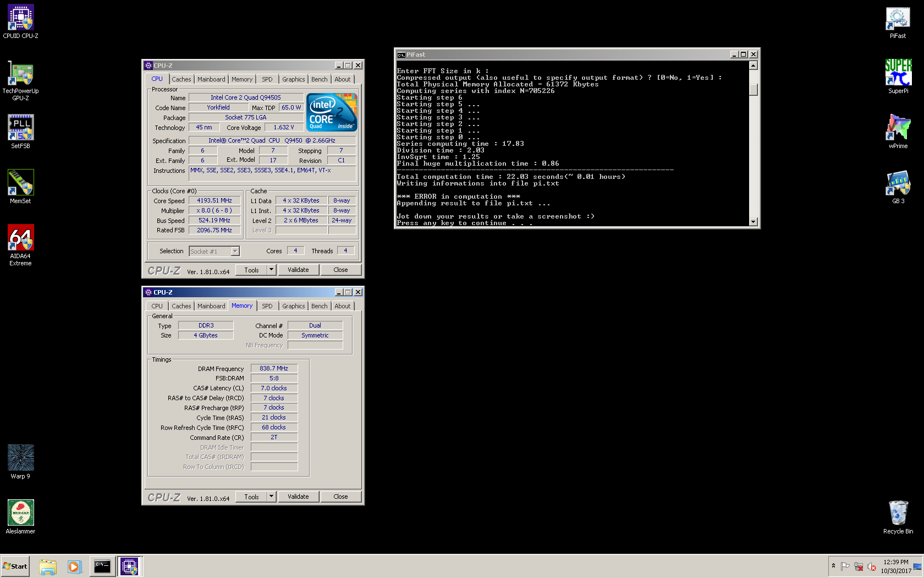Open the clock showing 12:39 PM
Screen dimensions: 924x578
896,566
